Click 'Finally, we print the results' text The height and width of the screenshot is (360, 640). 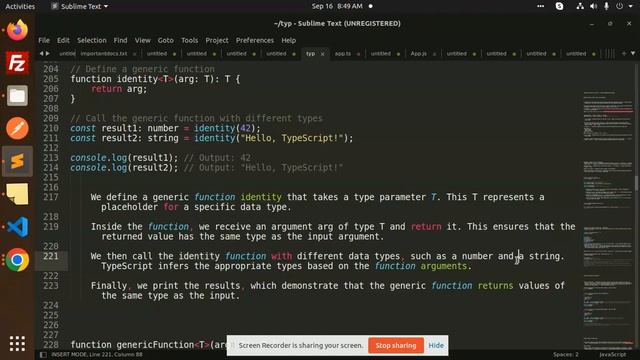(x=166, y=286)
